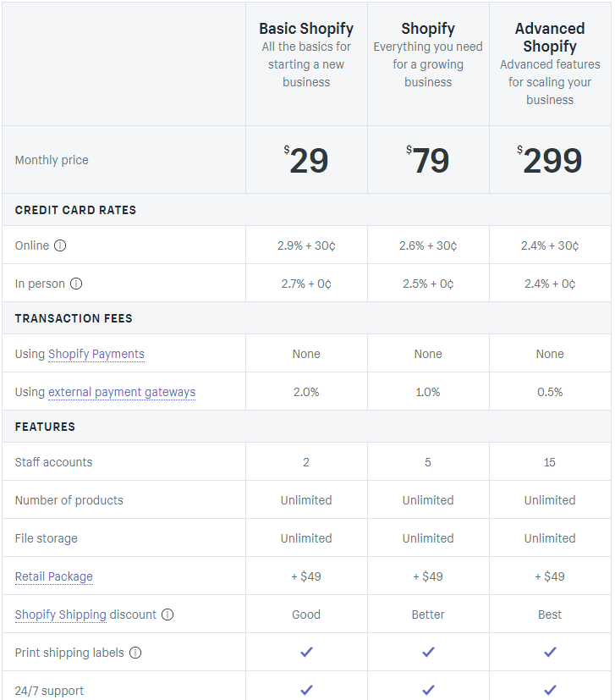Click the $29 Basic monthly price
The width and height of the screenshot is (615, 700).
(x=306, y=160)
